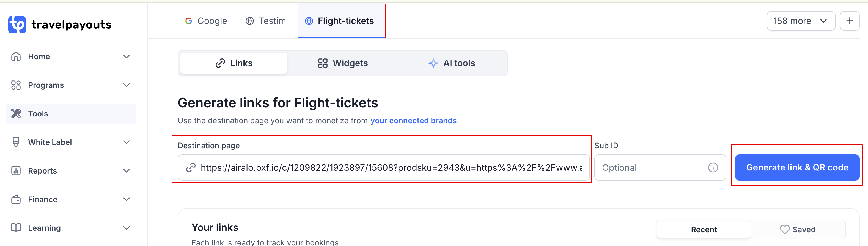
Task: Open the 158 more projects dropdown
Action: (801, 21)
